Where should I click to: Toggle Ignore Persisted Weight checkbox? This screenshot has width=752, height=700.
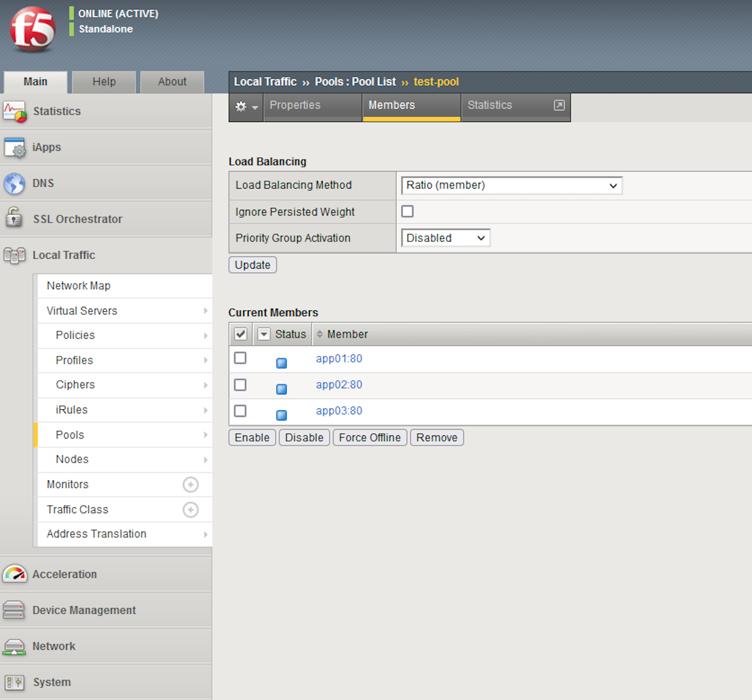(x=407, y=211)
